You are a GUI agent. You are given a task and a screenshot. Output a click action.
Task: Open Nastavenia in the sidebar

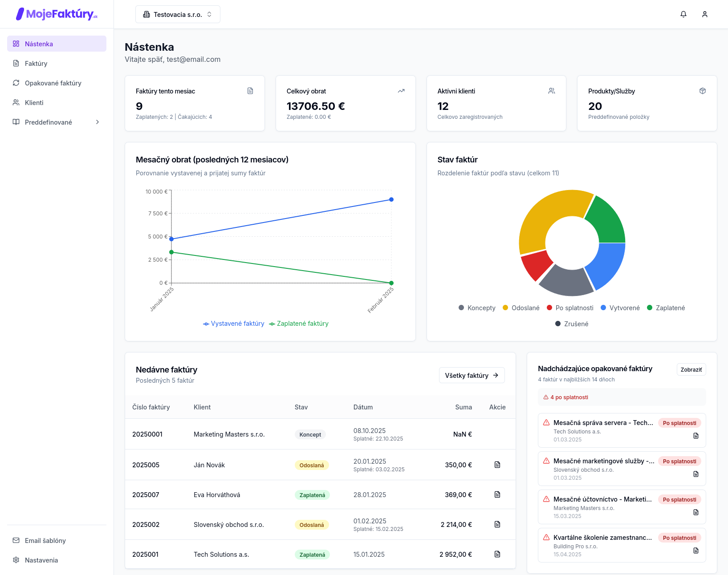pos(41,560)
